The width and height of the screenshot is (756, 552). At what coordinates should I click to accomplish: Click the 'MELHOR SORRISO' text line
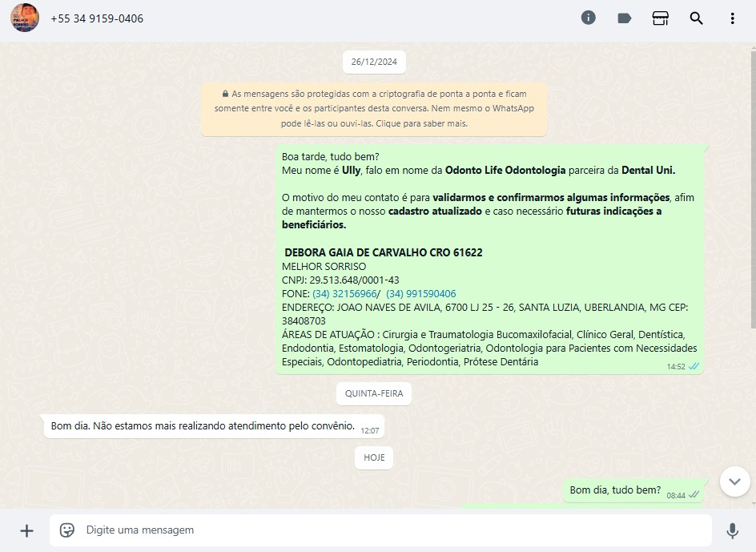pos(324,266)
